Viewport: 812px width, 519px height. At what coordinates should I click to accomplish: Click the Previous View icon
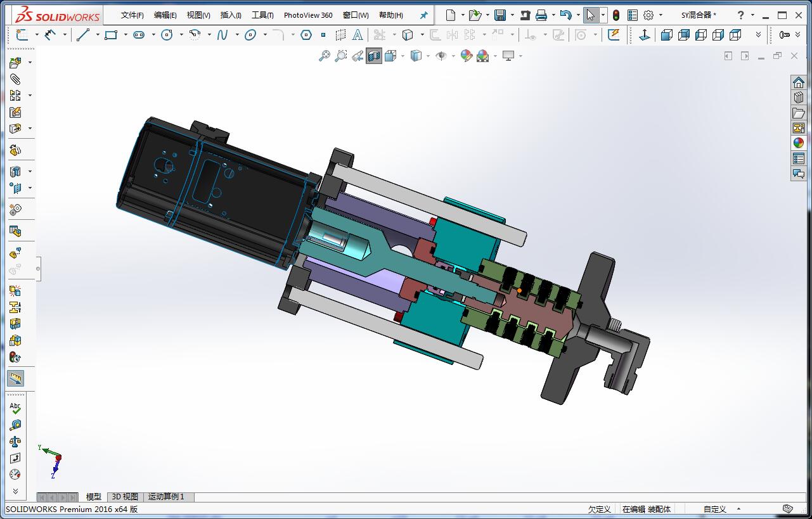[x=358, y=56]
